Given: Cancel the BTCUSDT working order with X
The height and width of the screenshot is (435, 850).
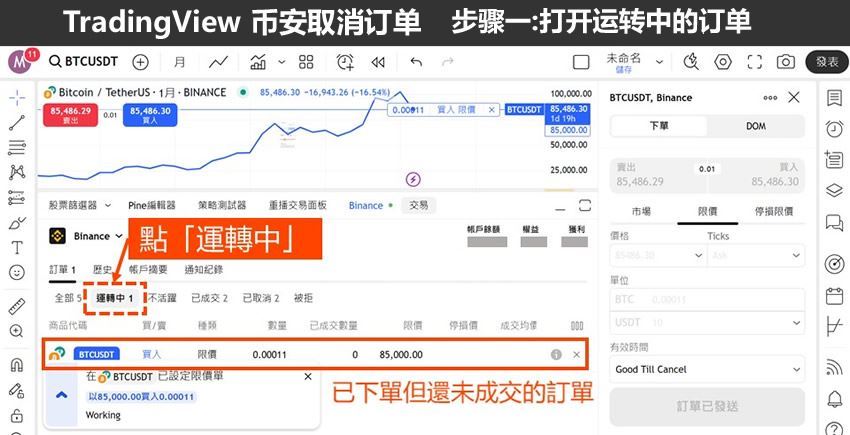Looking at the screenshot, I should coord(576,354).
